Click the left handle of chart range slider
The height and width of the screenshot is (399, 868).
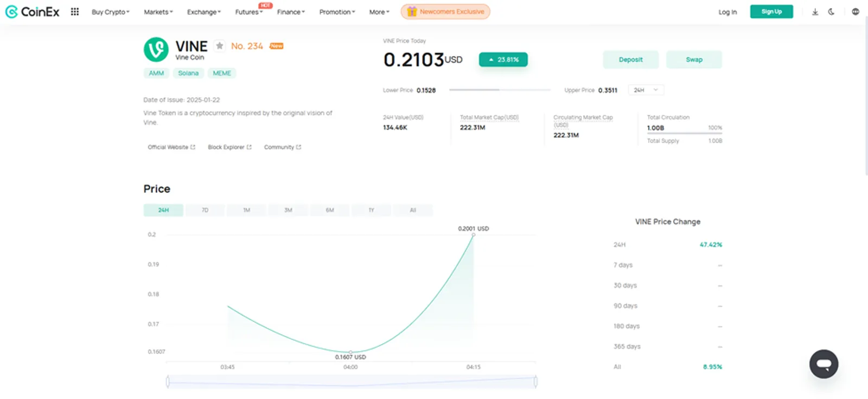pos(168,382)
